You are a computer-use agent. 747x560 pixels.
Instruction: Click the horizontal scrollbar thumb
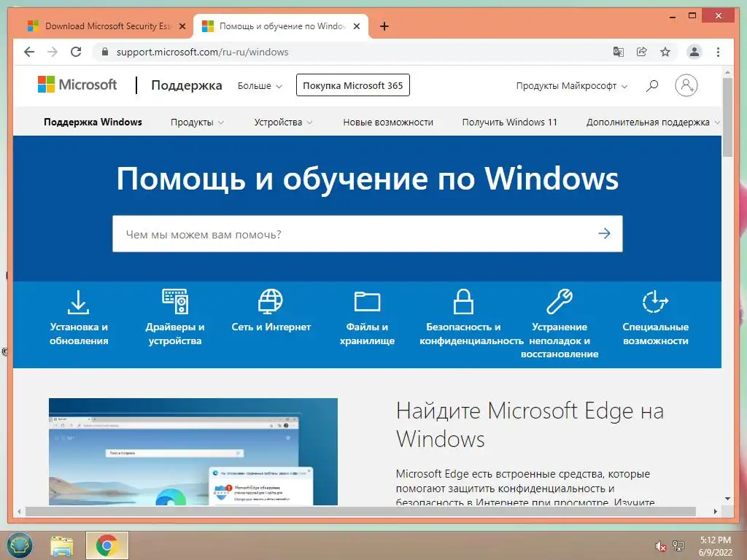(360, 511)
